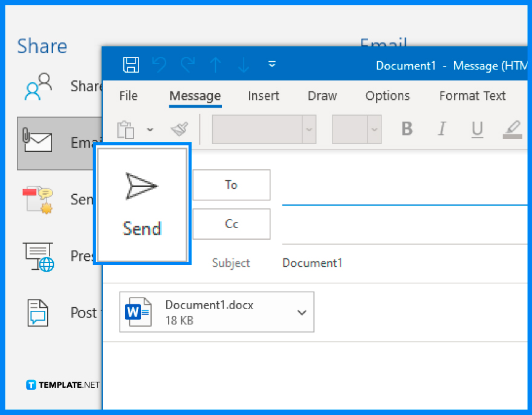Viewport: 532px width, 415px height.
Task: Click the Undo icon
Action: (x=160, y=65)
